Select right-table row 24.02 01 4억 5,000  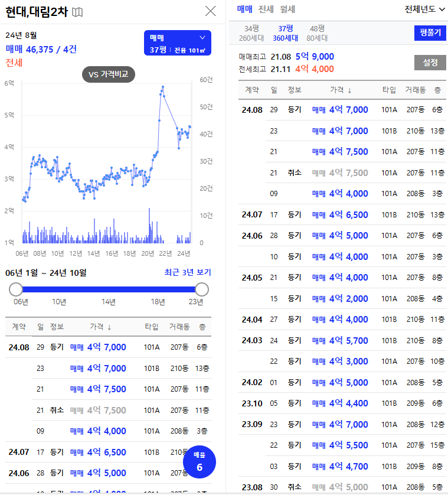[342, 382]
